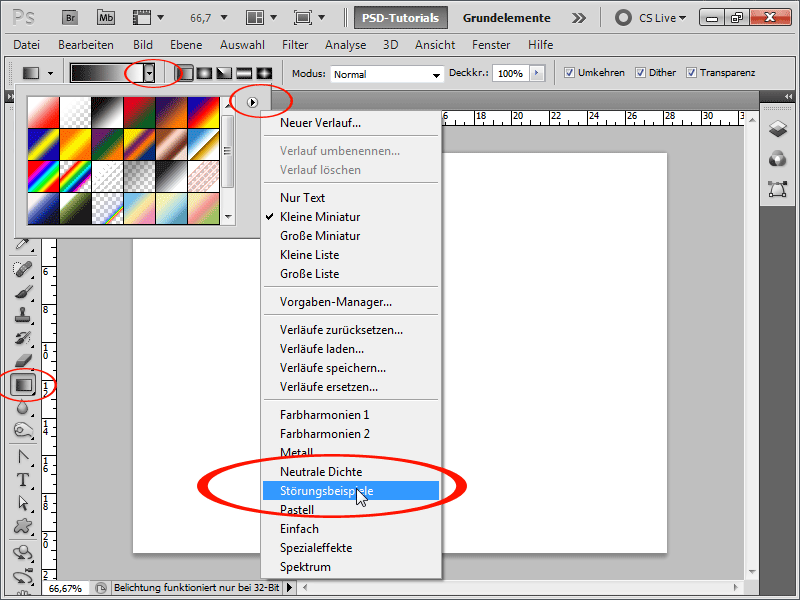The width and height of the screenshot is (800, 600).
Task: Pick the copper gradient swatch
Action: (x=171, y=144)
